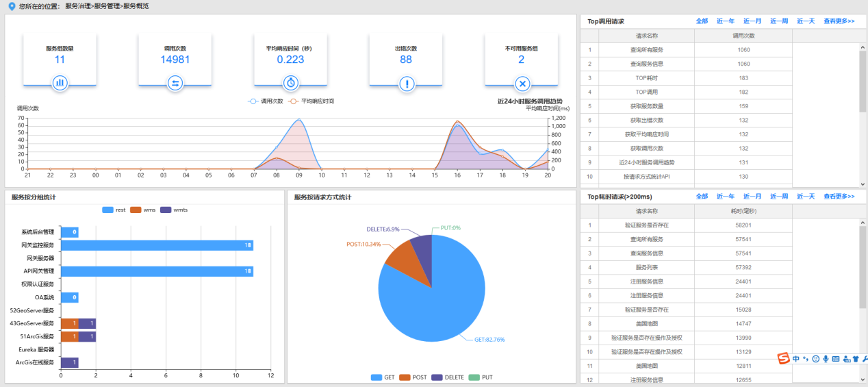Image resolution: width=868 pixels, height=387 pixels.
Task: Toggle the GET legend item under pie
Action: (383, 377)
